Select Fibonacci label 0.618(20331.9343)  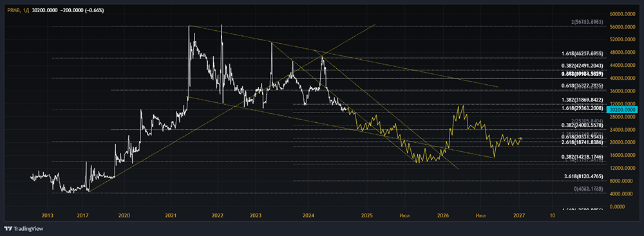(x=582, y=137)
